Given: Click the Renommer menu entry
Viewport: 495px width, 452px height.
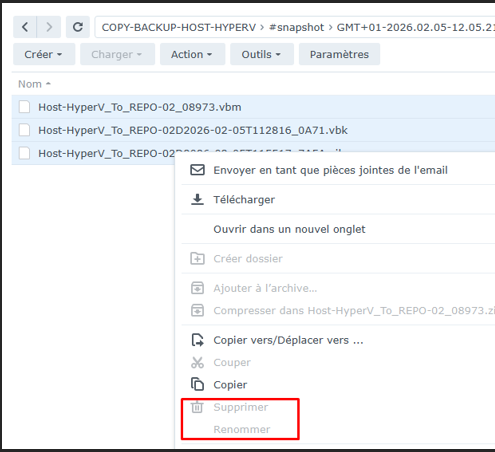Looking at the screenshot, I should (242, 430).
